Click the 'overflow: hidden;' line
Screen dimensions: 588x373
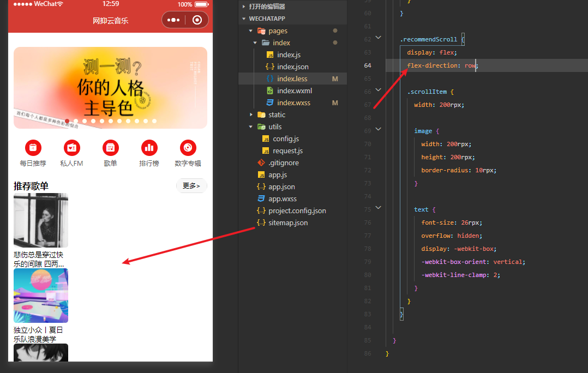(452, 236)
